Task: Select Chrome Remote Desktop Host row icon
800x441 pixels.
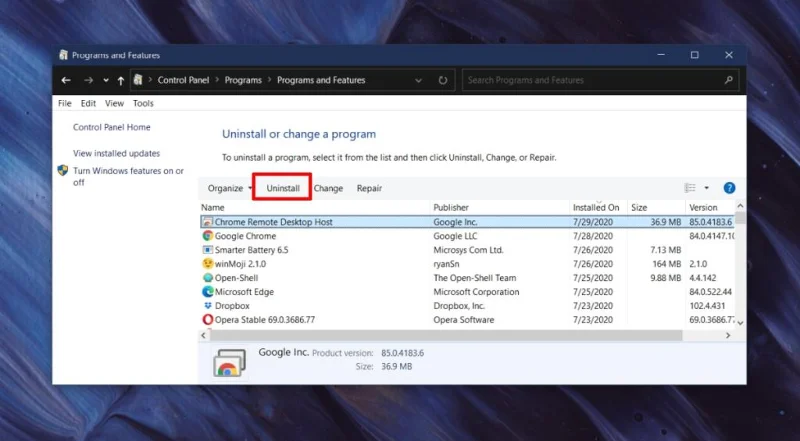Action: (207, 222)
